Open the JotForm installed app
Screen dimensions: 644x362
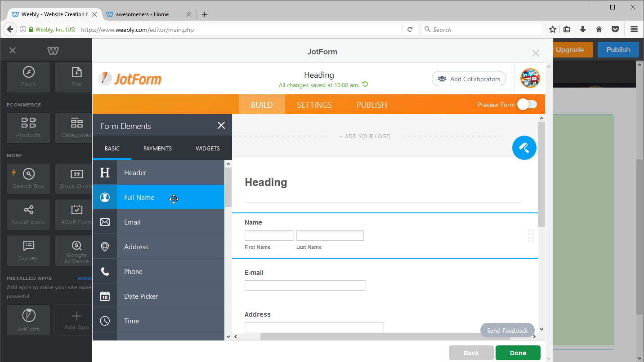tap(28, 320)
